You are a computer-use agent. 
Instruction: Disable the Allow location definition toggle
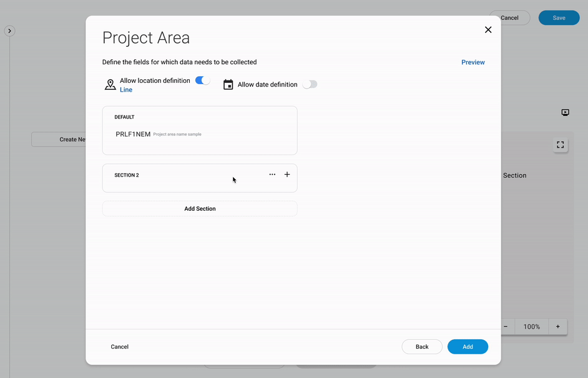tap(203, 80)
